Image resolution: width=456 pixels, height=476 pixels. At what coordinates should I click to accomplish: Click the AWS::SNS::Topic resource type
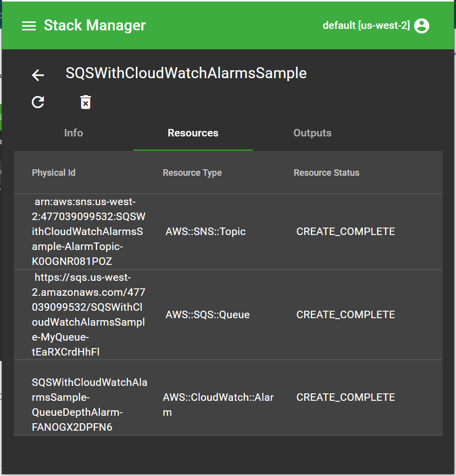click(x=206, y=232)
